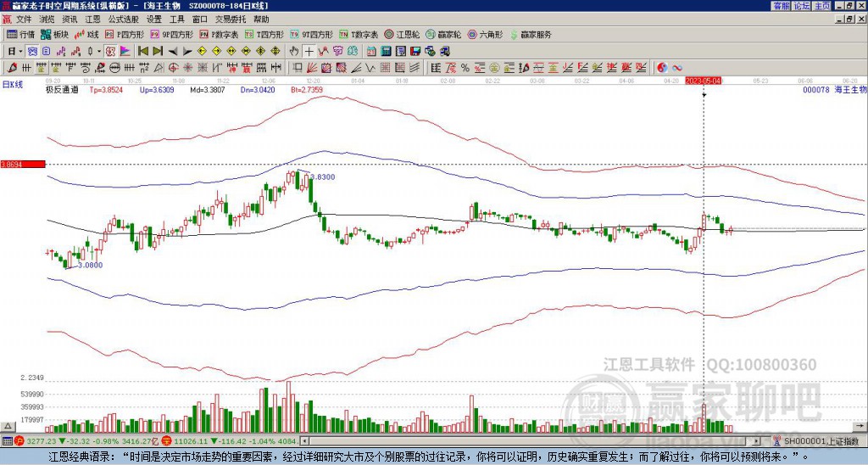Select the hand pan tool
Viewport: 868px width, 465px height.
[294, 52]
